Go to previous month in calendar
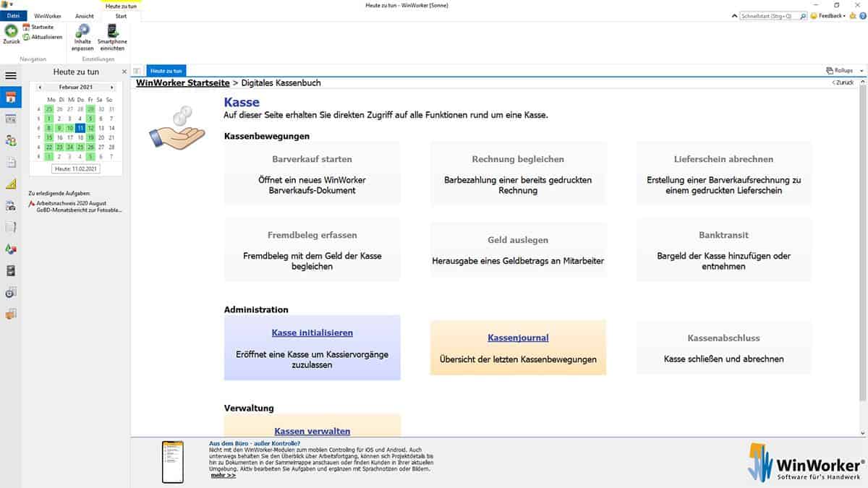 41,87
